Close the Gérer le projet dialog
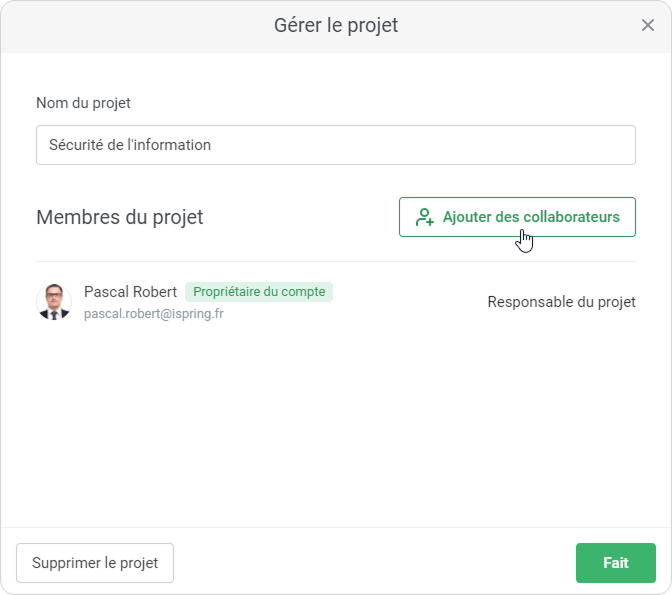The height and width of the screenshot is (595, 672). (x=648, y=25)
